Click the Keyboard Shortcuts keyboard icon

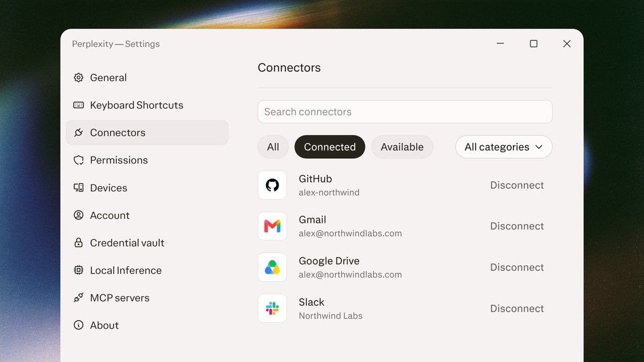pyautogui.click(x=78, y=105)
